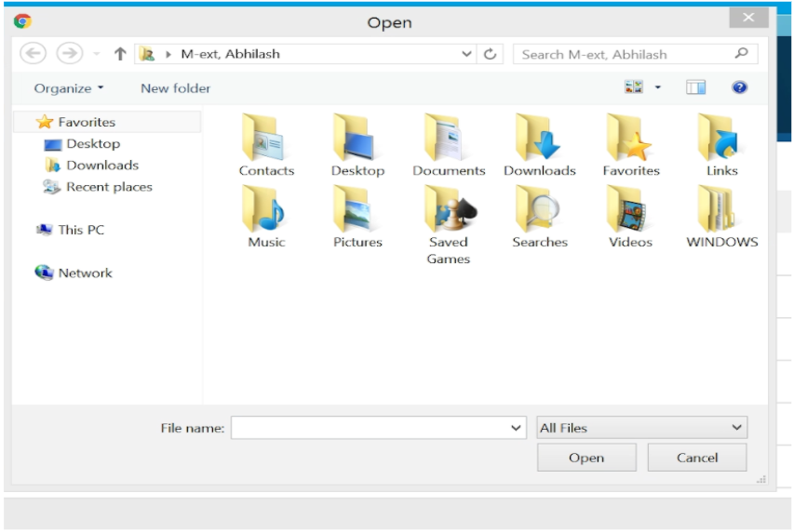Toggle the preview pane button
Image resolution: width=794 pixels, height=532 pixels.
pos(695,87)
